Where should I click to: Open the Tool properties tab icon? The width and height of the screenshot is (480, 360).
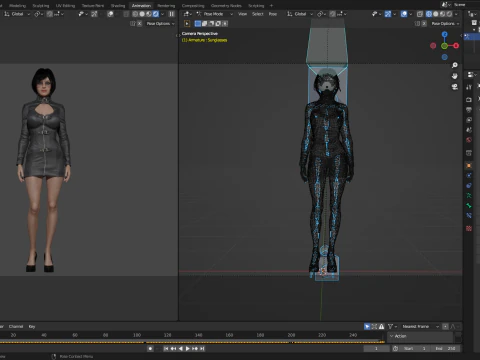point(469,87)
